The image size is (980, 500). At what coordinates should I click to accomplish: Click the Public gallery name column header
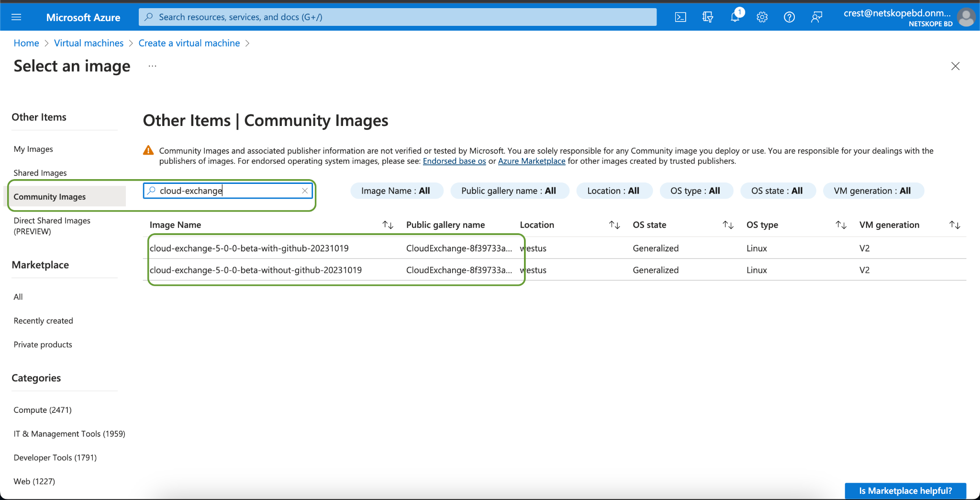click(445, 225)
